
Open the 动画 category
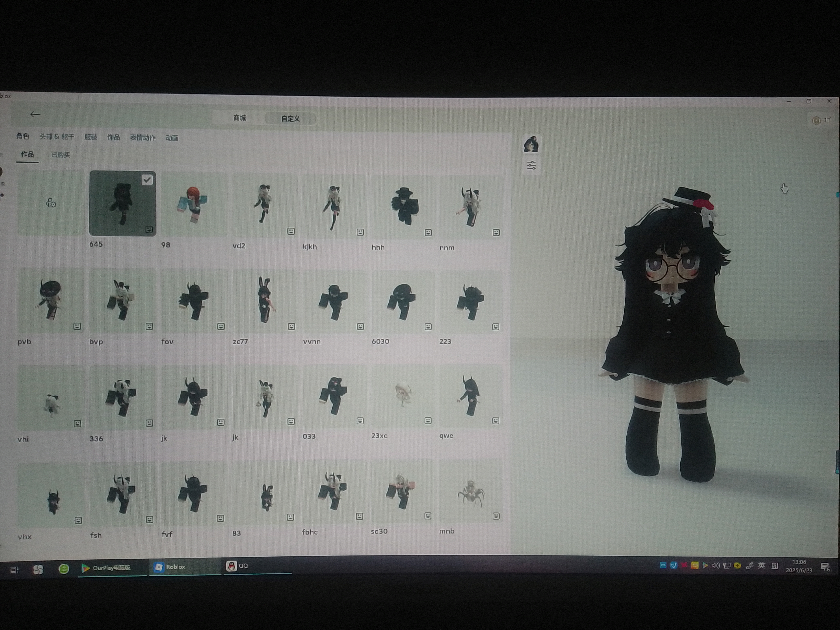[172, 138]
